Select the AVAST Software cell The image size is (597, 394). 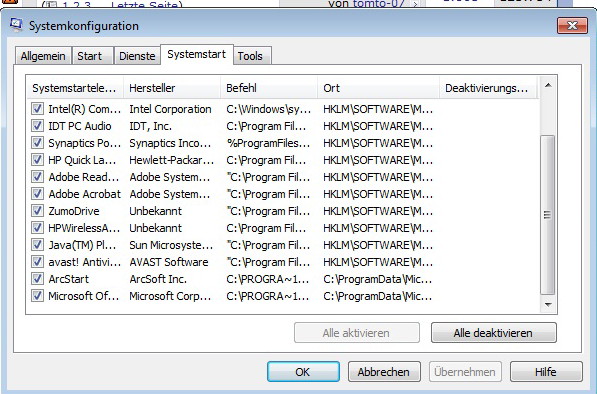click(x=169, y=262)
